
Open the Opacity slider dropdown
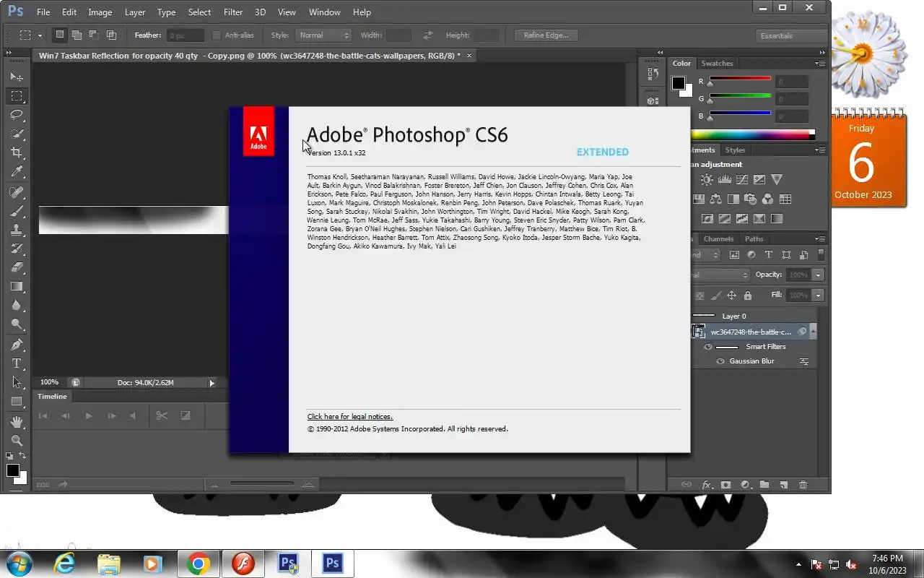point(818,275)
